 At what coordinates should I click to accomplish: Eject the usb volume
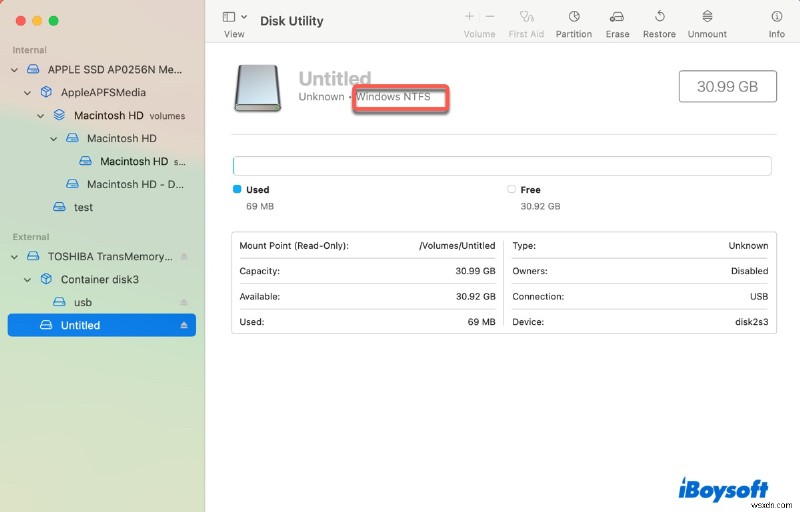[184, 302]
